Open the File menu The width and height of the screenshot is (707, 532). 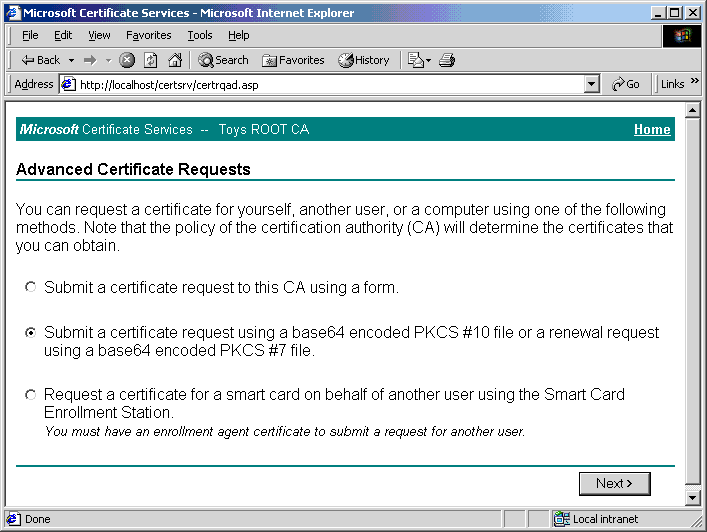click(30, 35)
